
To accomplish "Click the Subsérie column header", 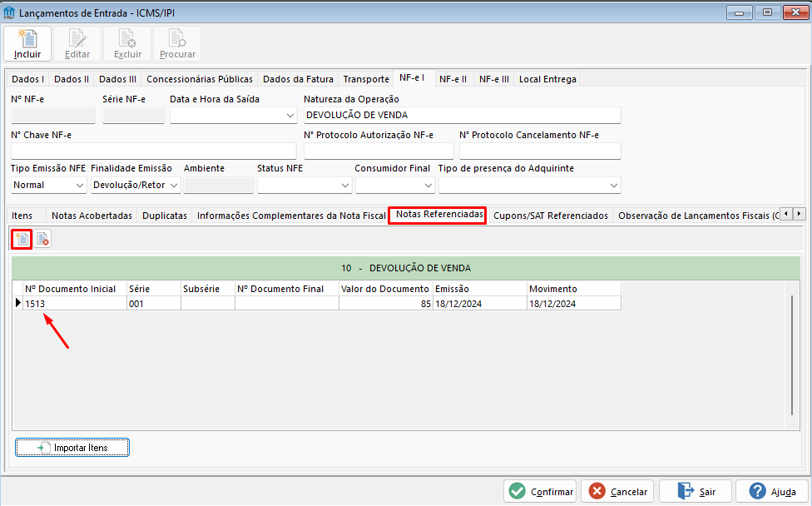I will [x=208, y=289].
